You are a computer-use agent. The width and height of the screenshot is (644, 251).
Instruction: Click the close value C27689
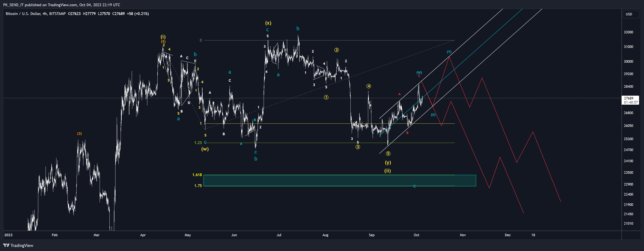pyautogui.click(x=118, y=13)
